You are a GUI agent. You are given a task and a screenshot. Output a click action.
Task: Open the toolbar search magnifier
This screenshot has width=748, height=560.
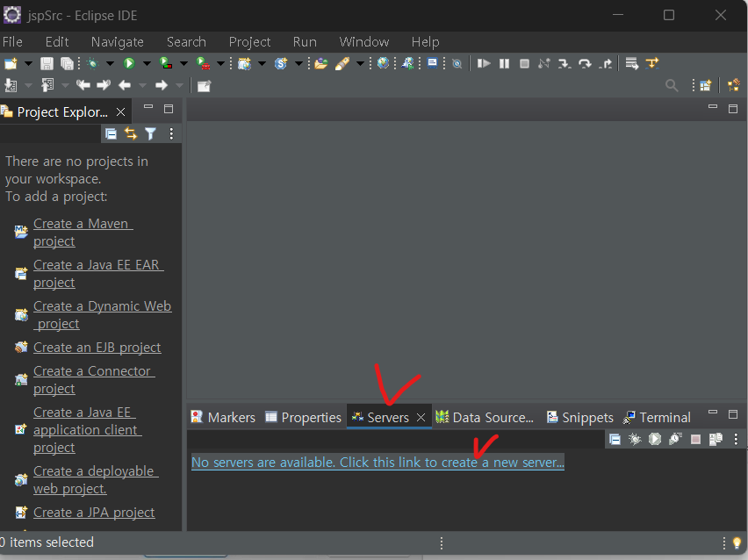pos(672,85)
